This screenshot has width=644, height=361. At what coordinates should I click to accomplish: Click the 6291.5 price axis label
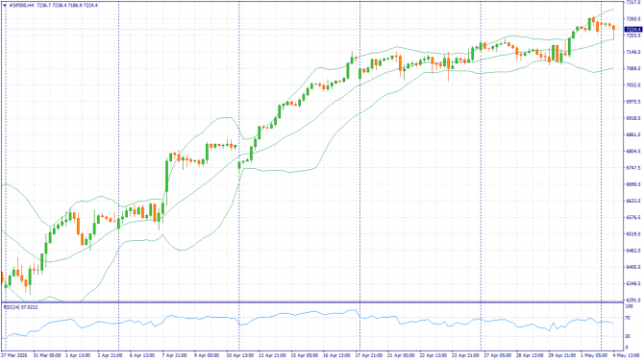(x=633, y=301)
